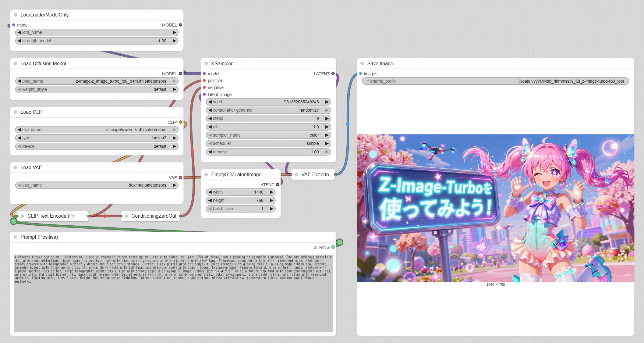
Task: Click the KSampler LATENT output socket
Action: [333, 74]
